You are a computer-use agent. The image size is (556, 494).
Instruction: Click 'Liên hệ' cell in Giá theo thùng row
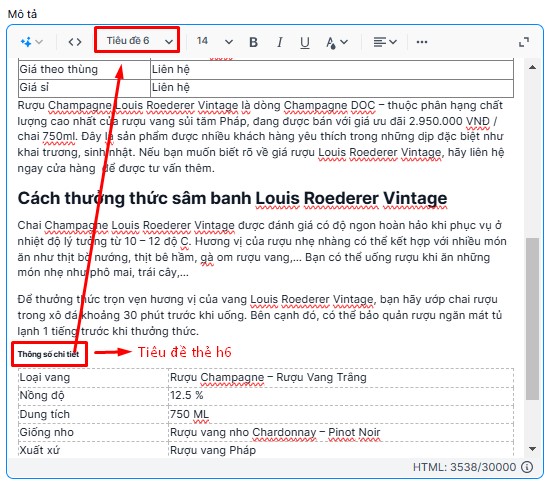coord(332,69)
